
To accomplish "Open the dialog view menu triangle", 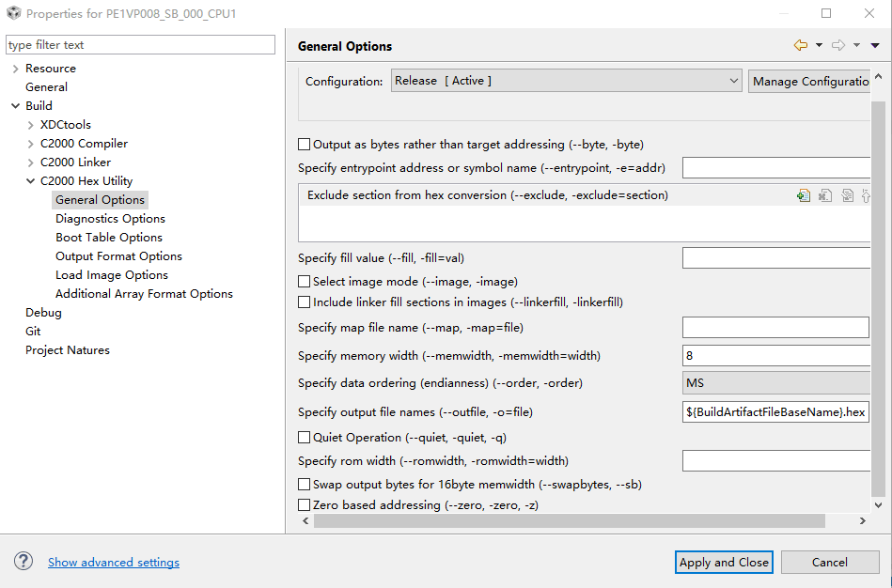I will [875, 45].
